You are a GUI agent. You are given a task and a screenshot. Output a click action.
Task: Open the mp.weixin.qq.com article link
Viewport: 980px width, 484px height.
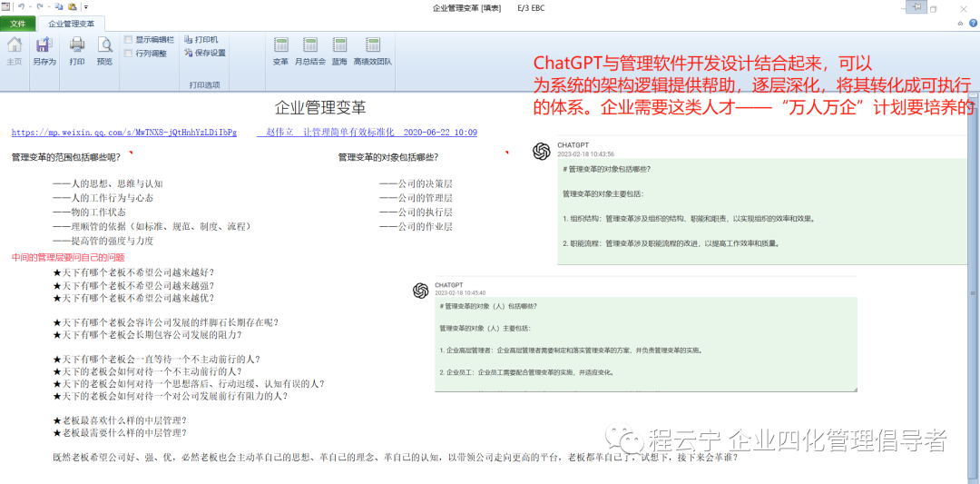pyautogui.click(x=124, y=133)
